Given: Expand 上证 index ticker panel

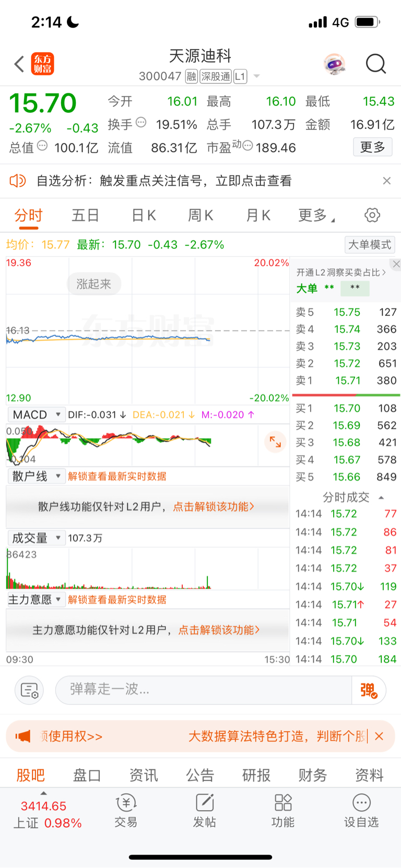Looking at the screenshot, I should click(x=44, y=794).
